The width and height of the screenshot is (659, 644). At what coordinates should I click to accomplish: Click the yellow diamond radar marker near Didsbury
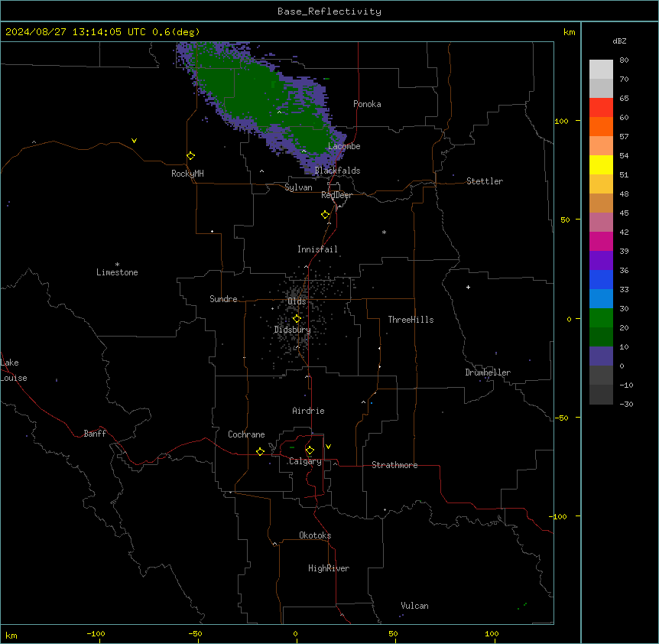pos(297,319)
